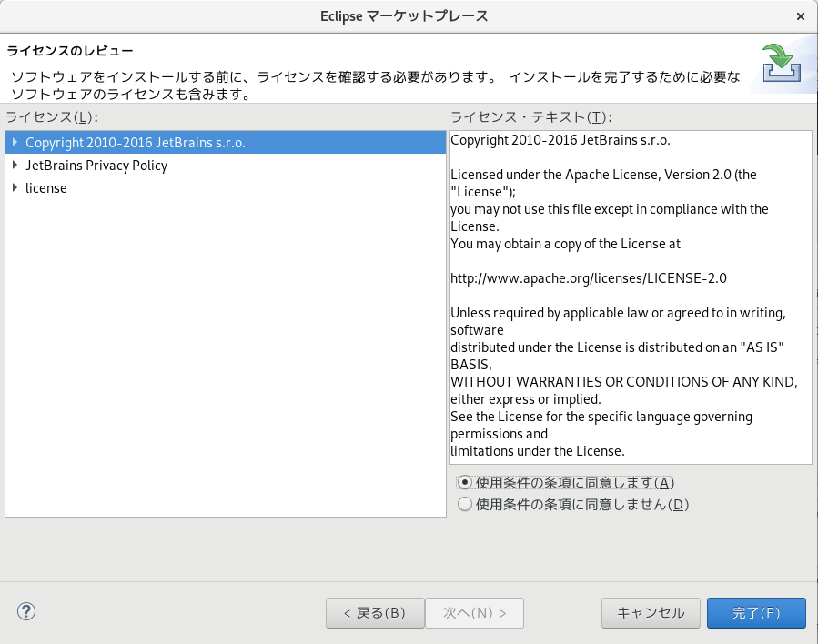Expand the Copyright 2010-2016 JetBrains tree arrow
The width and height of the screenshot is (818, 644).
point(15,142)
